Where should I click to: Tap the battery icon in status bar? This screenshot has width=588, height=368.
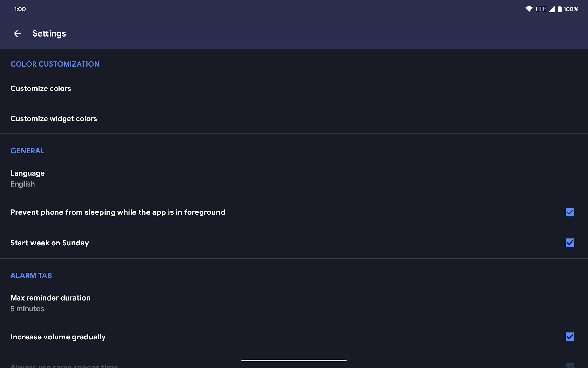click(x=559, y=9)
